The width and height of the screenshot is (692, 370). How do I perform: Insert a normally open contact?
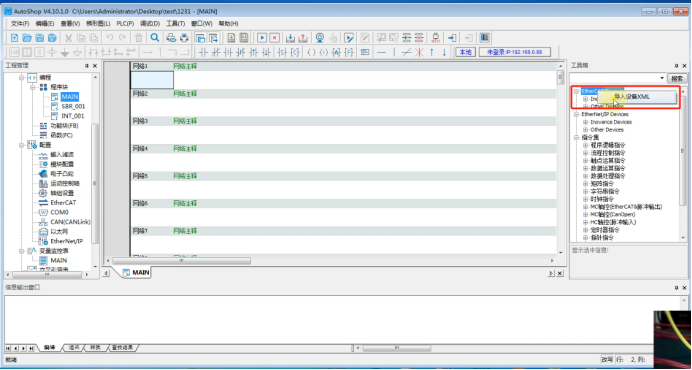[203, 53]
